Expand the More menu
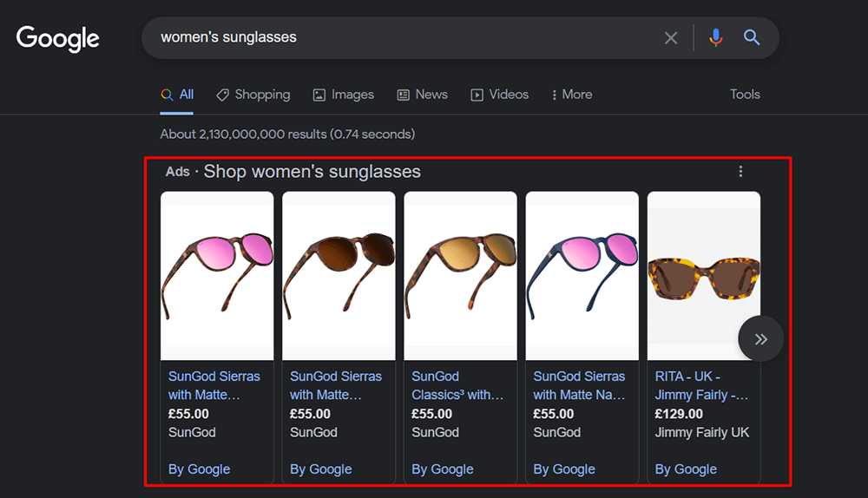Viewport: 868px width, 498px height. pos(571,95)
